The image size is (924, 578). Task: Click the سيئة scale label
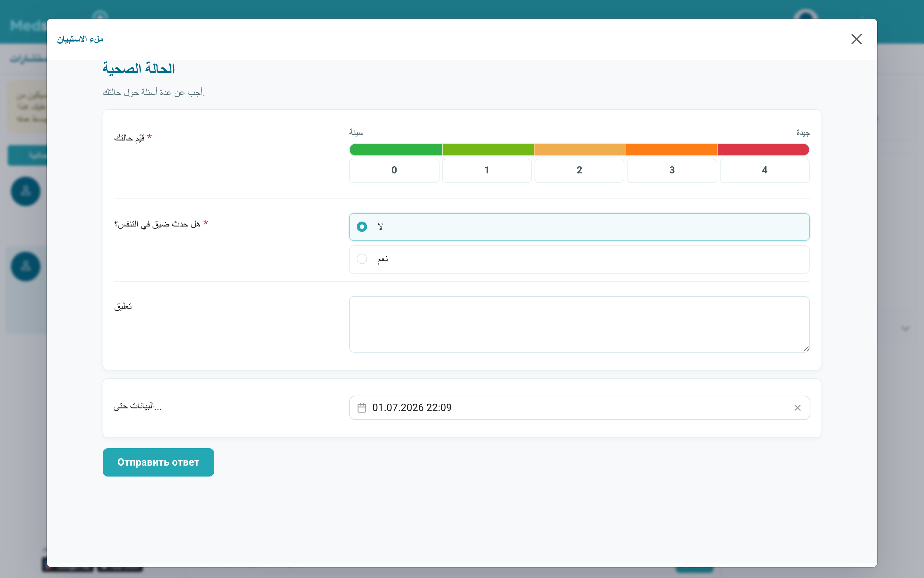point(356,133)
